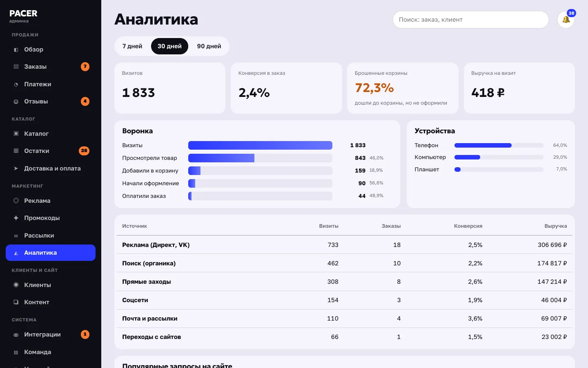This screenshot has width=588, height=368.
Task: Open the Платежи section label
Action: point(38,84)
